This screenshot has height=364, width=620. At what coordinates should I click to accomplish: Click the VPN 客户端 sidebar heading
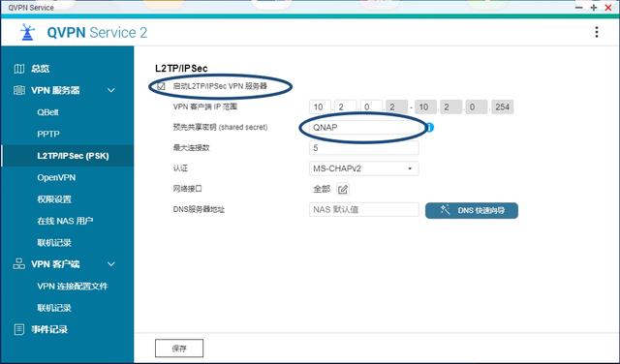[x=55, y=264]
